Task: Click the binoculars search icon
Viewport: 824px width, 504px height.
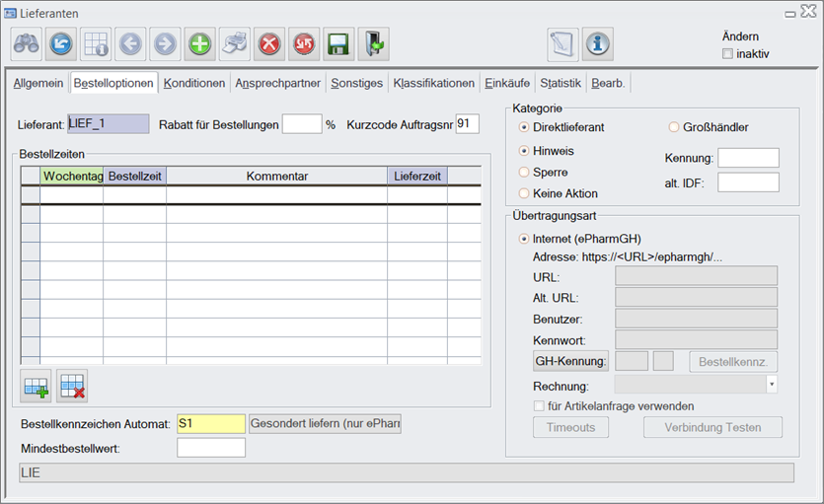Action: click(x=27, y=44)
